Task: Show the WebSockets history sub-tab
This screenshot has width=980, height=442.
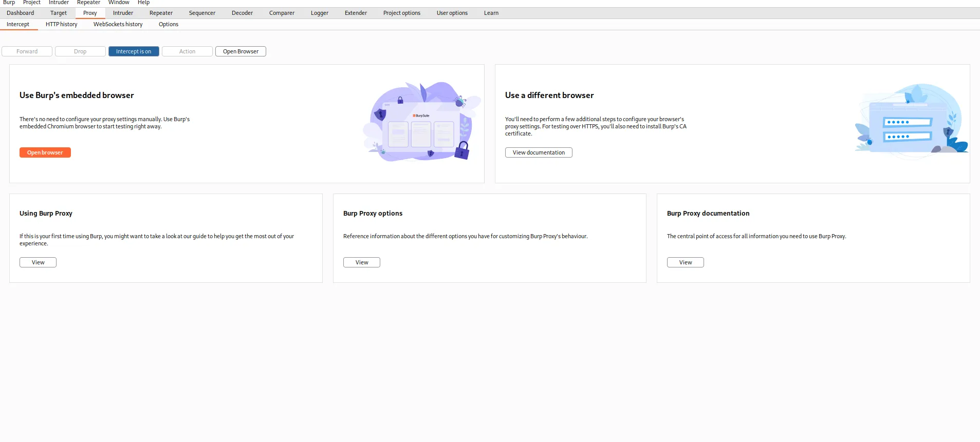Action: pos(118,24)
